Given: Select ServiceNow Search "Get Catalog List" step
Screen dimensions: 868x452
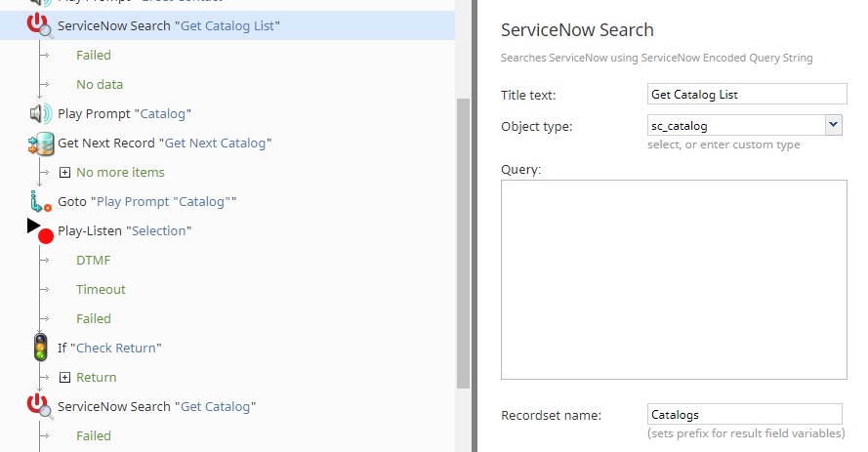Looking at the screenshot, I should point(169,26).
